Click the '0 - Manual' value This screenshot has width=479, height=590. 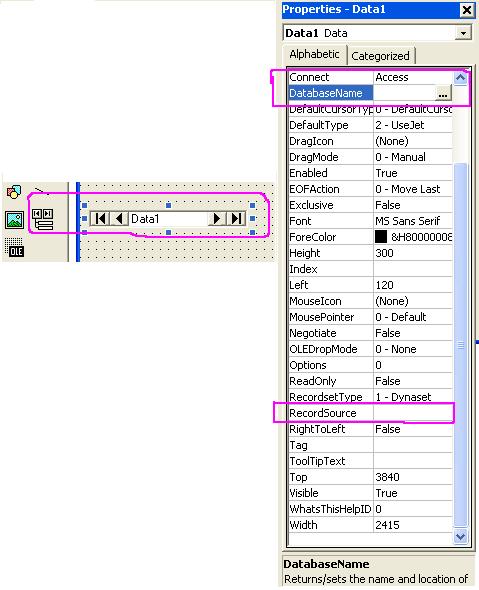click(x=400, y=157)
